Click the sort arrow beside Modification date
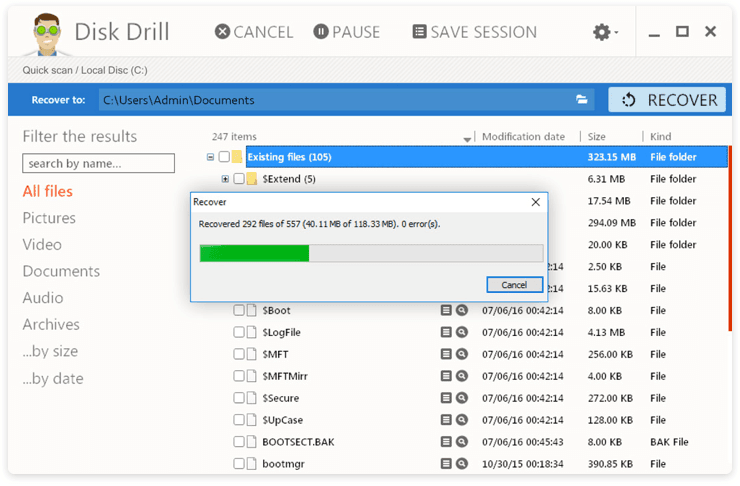 coord(467,138)
